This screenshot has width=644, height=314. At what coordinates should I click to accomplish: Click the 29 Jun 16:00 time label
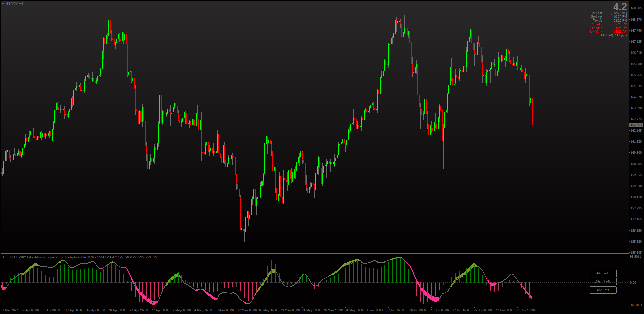(x=526, y=310)
